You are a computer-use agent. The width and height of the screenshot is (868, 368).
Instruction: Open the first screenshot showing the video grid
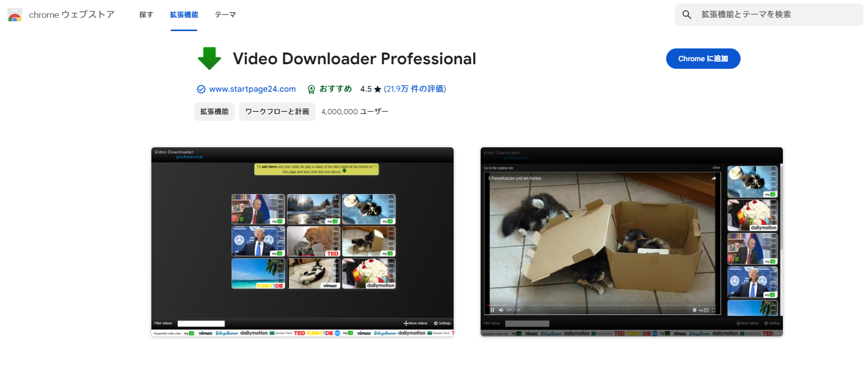(x=302, y=242)
